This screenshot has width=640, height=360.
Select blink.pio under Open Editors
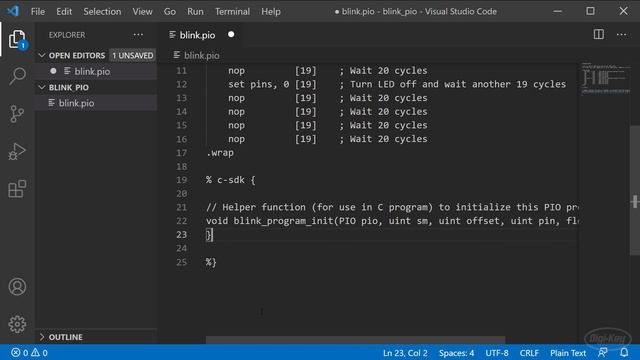[x=96, y=71]
